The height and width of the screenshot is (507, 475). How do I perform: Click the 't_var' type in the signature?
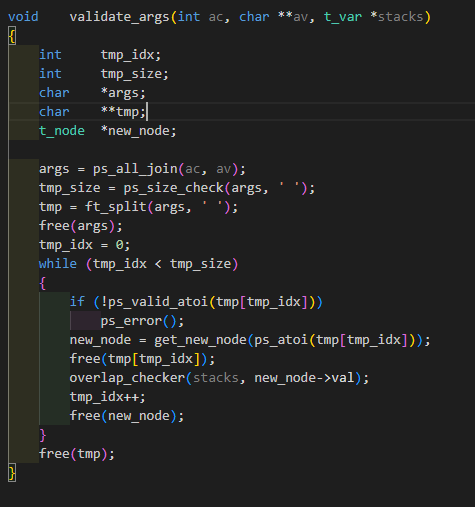343,17
